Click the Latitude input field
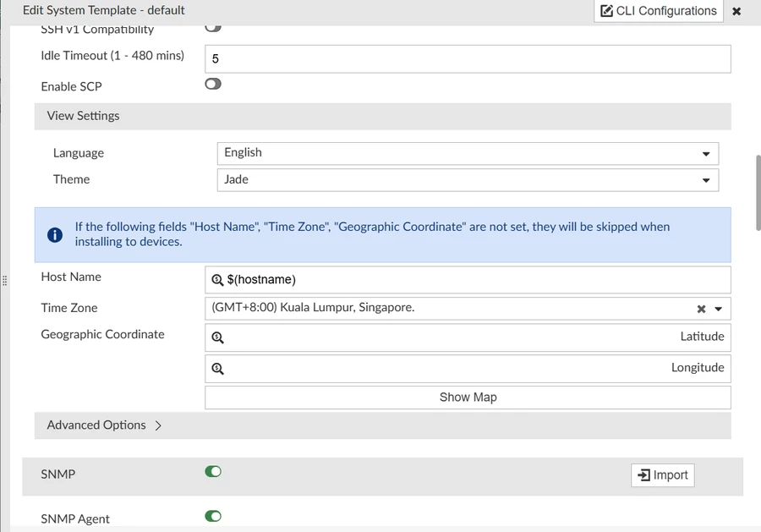 coord(468,337)
